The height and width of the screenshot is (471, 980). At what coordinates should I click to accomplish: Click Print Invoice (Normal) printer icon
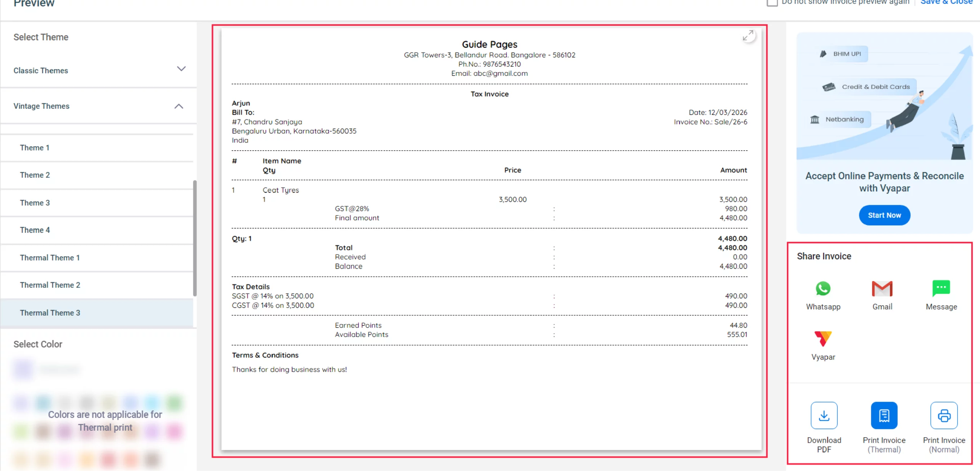(x=944, y=415)
